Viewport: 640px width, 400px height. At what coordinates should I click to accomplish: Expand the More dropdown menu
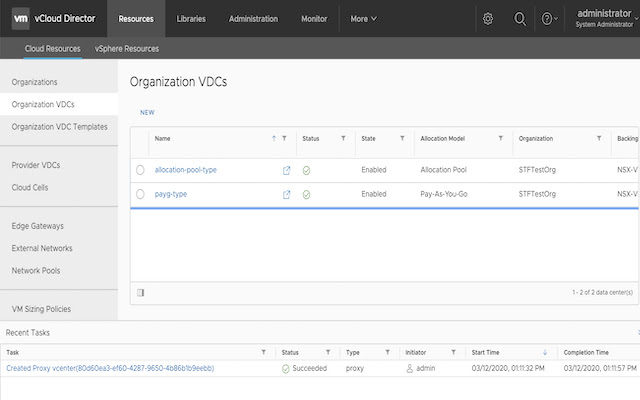[x=363, y=19]
